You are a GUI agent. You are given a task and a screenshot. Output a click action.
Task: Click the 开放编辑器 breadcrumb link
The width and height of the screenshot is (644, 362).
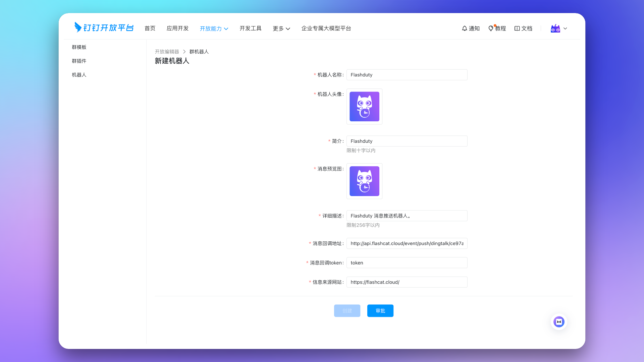point(167,52)
